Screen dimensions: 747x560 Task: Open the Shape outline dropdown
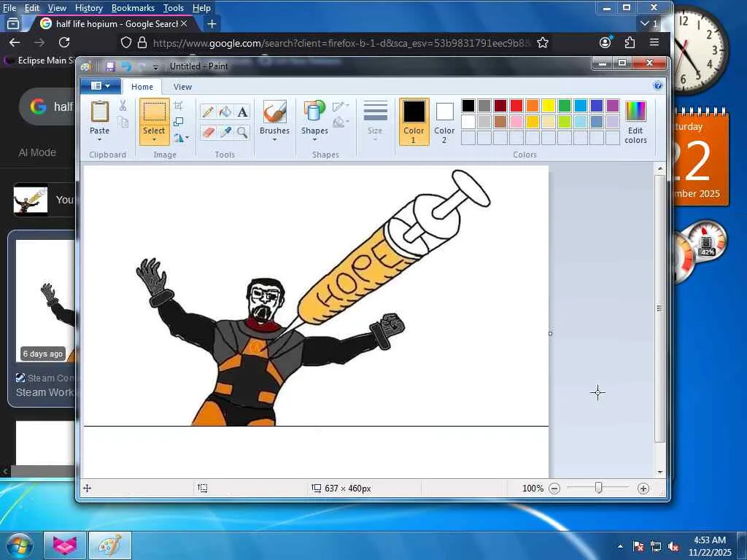[341, 106]
